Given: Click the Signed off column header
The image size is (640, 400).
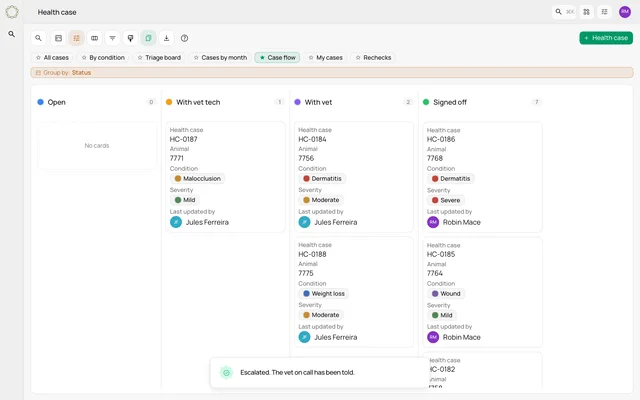Looking at the screenshot, I should 450,102.
